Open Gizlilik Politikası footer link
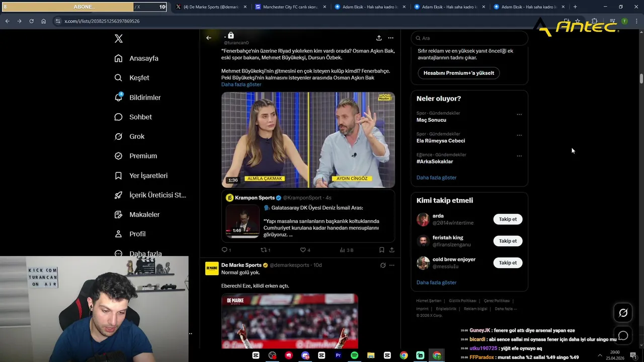The width and height of the screenshot is (644, 362). coord(462,301)
